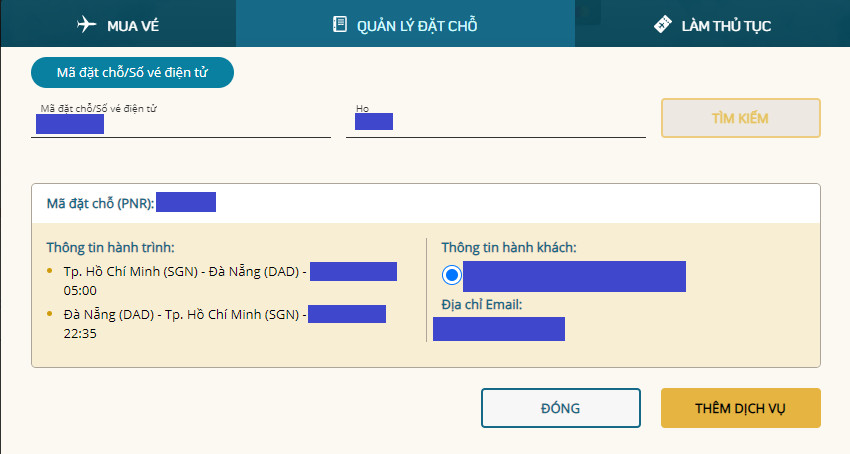Click the Địa chỉ Email label

pos(482,304)
